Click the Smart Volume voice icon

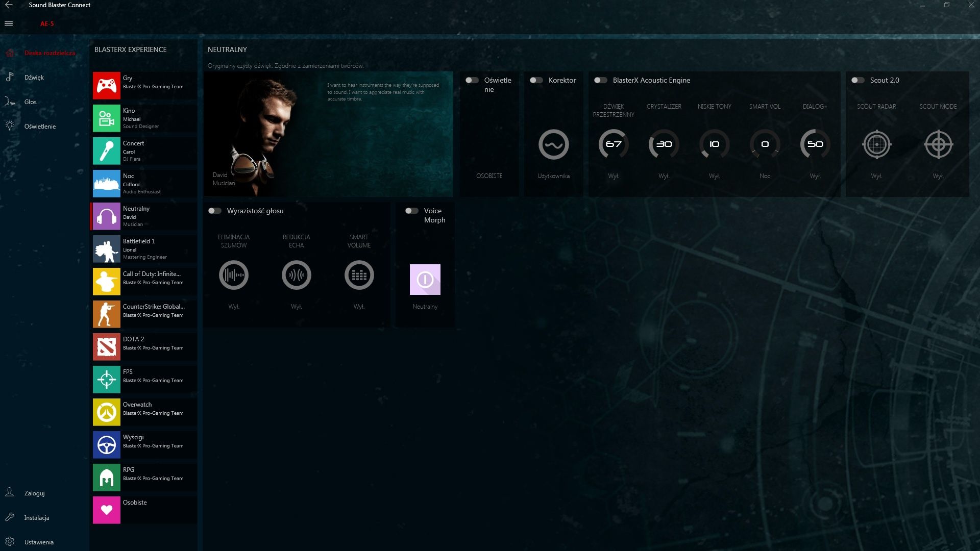click(359, 275)
